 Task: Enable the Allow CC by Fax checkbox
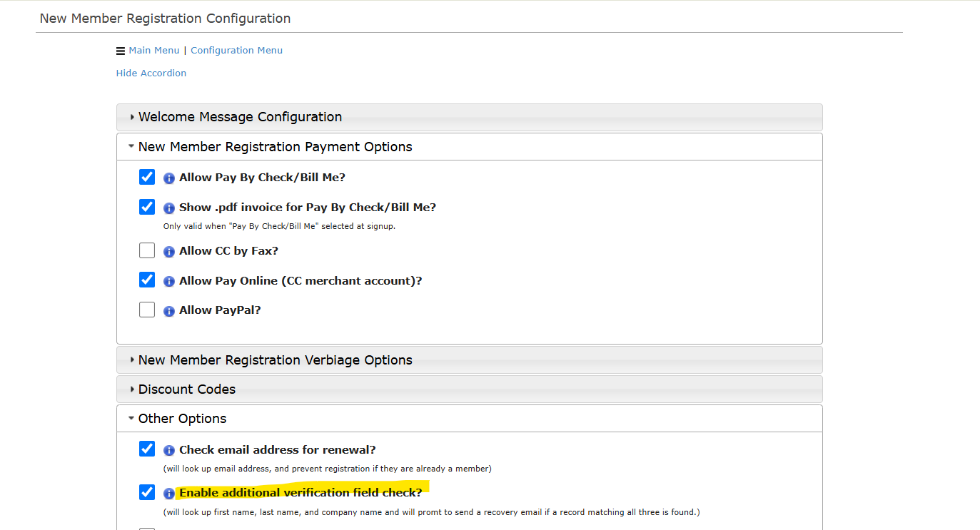click(146, 250)
